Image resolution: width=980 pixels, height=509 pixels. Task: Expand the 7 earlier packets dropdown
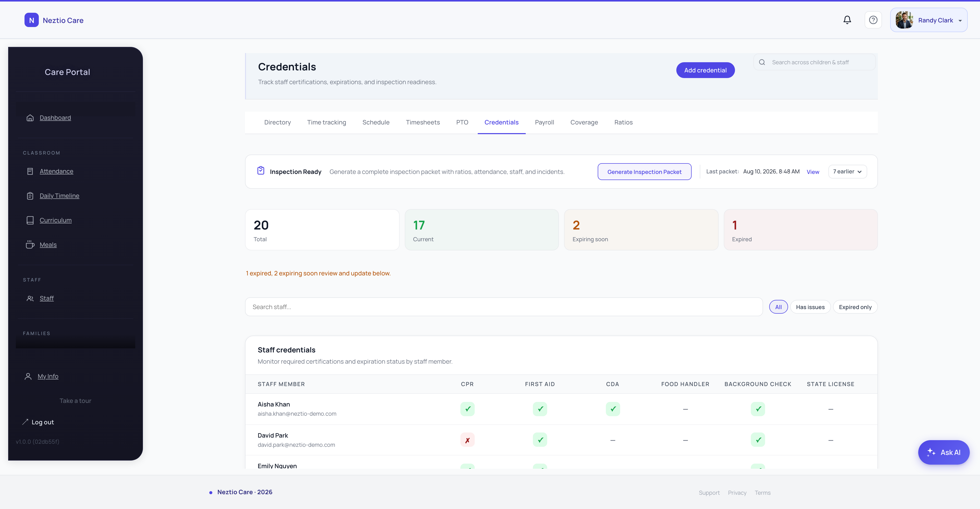(x=848, y=171)
